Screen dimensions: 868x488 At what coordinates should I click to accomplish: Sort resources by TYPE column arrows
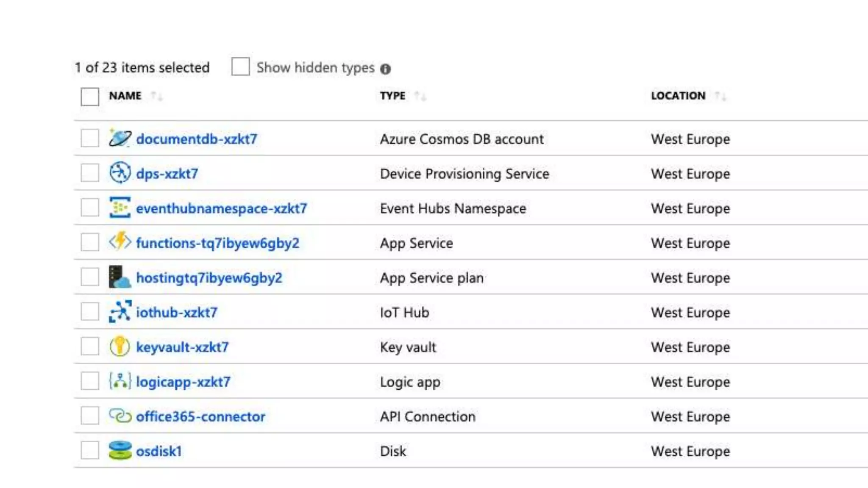[x=420, y=96]
